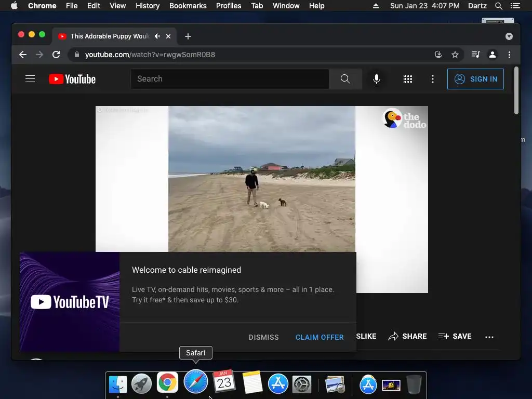Open Spotlight search in menu bar

point(499,6)
